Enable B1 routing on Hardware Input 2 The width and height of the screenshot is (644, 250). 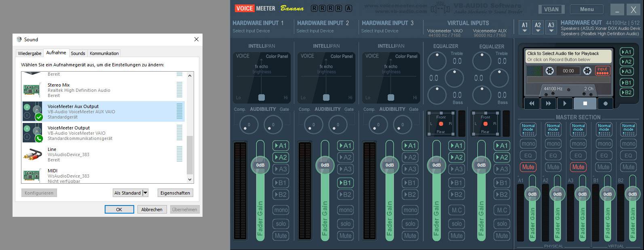click(345, 183)
